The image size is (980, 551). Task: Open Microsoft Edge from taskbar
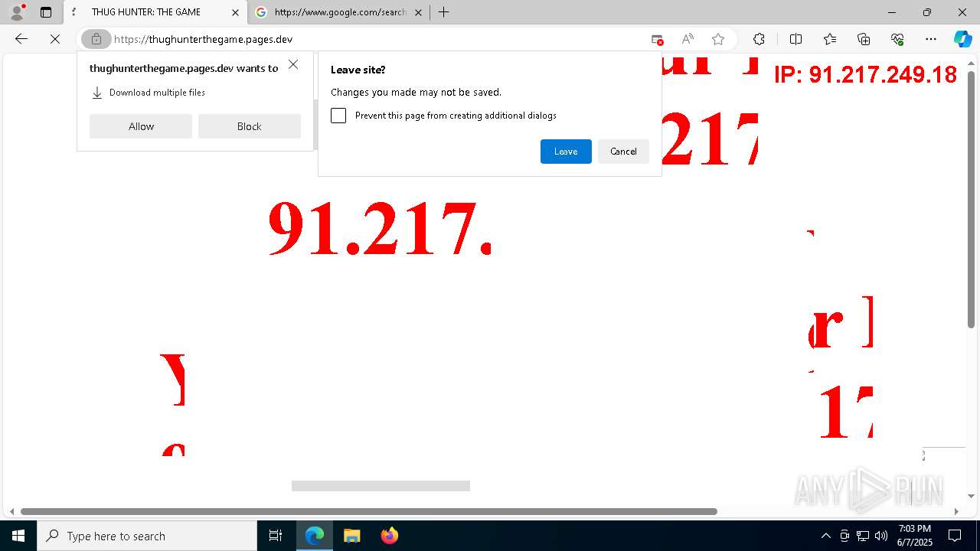point(315,536)
